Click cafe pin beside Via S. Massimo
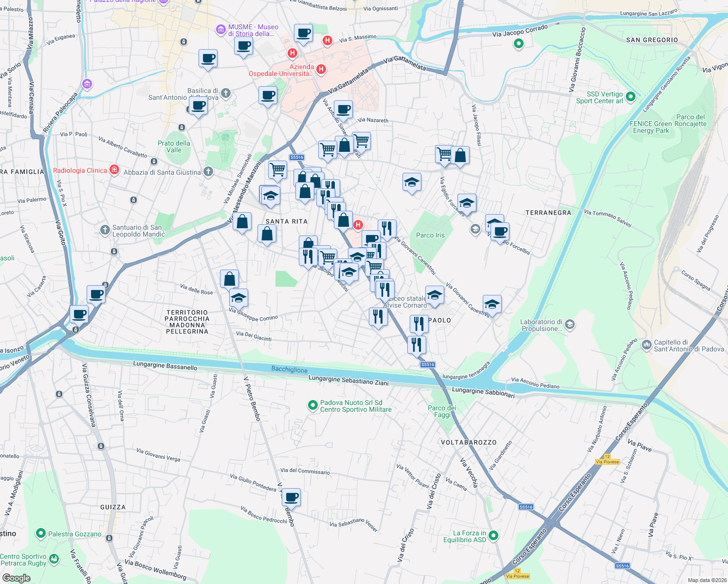728x584 pixels. pos(303,34)
